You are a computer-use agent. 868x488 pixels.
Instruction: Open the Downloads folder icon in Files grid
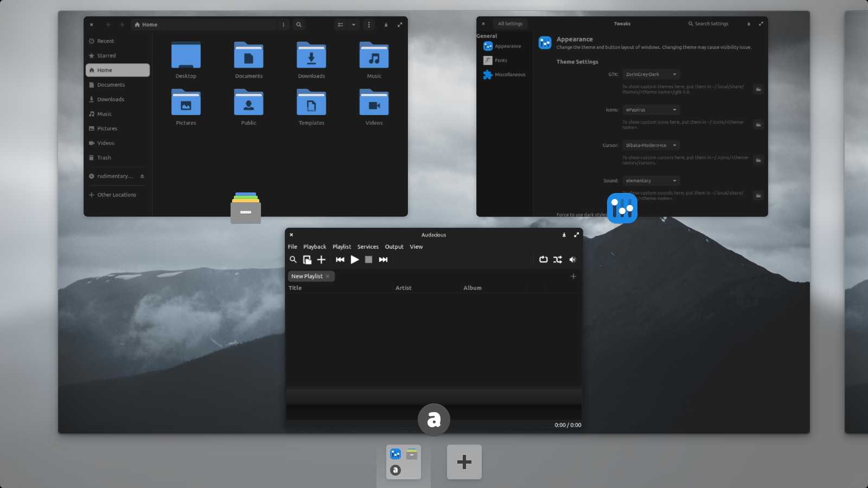pyautogui.click(x=311, y=55)
